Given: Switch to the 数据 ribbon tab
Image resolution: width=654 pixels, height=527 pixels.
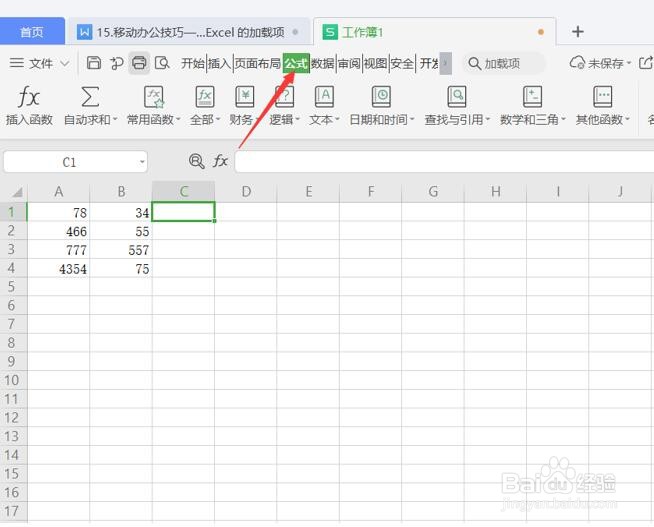Looking at the screenshot, I should coord(322,63).
